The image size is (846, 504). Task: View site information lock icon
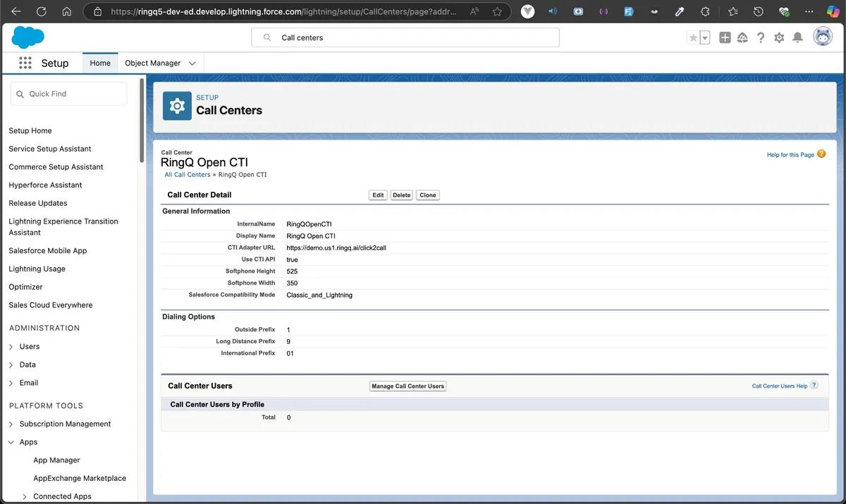point(97,11)
